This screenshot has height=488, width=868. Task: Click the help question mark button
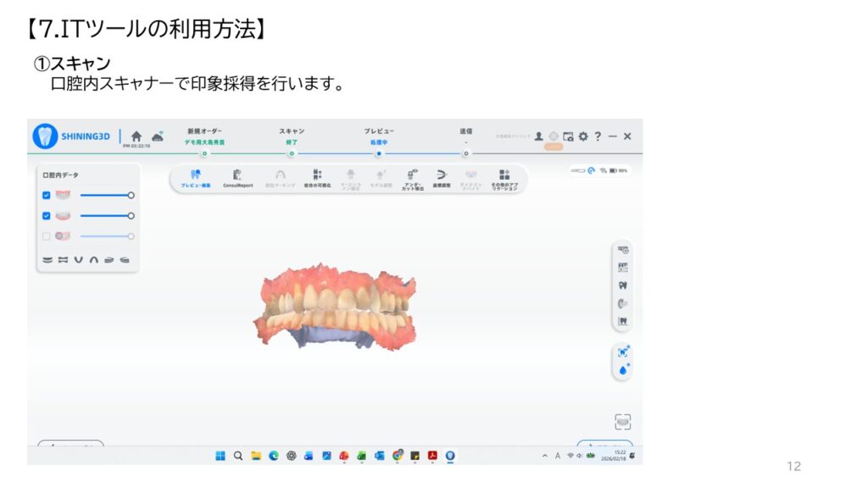click(598, 136)
